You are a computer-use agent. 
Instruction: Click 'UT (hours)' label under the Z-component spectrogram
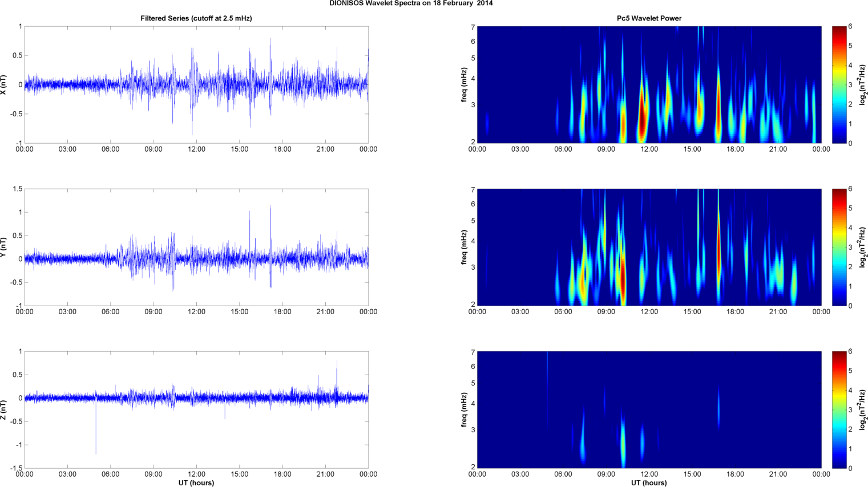tap(649, 483)
